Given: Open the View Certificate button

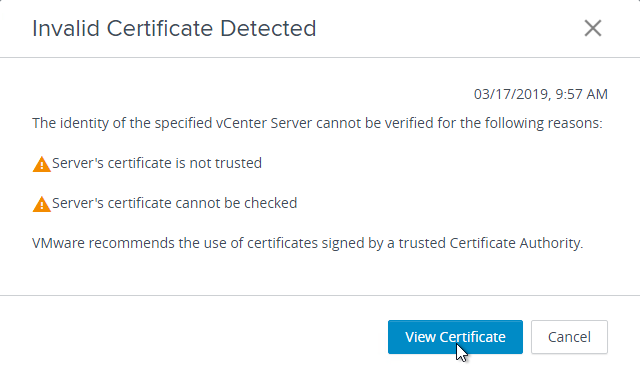Looking at the screenshot, I should point(455,337).
